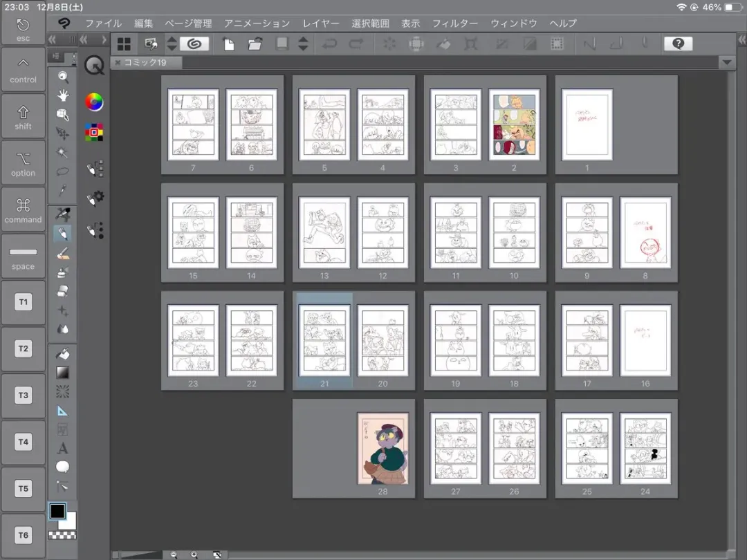This screenshot has height=560, width=747.
Task: Select the Text tool (letter A)
Action: [63, 448]
